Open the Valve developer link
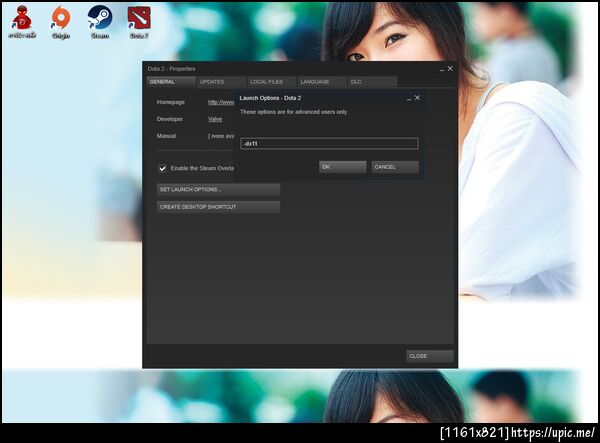The height and width of the screenshot is (443, 600). pyautogui.click(x=215, y=119)
